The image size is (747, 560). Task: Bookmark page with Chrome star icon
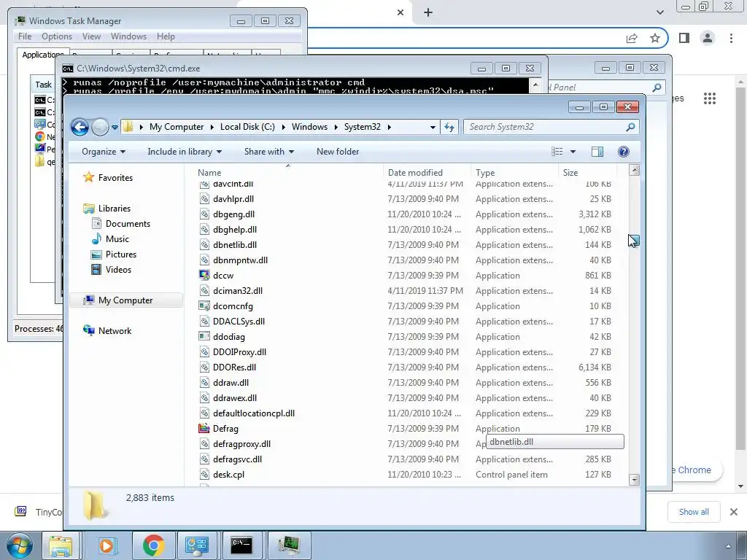click(x=655, y=38)
